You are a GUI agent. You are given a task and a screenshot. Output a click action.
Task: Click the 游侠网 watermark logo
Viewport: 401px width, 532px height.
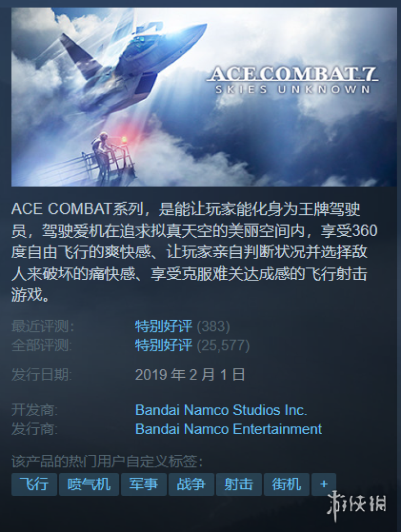pos(357,504)
